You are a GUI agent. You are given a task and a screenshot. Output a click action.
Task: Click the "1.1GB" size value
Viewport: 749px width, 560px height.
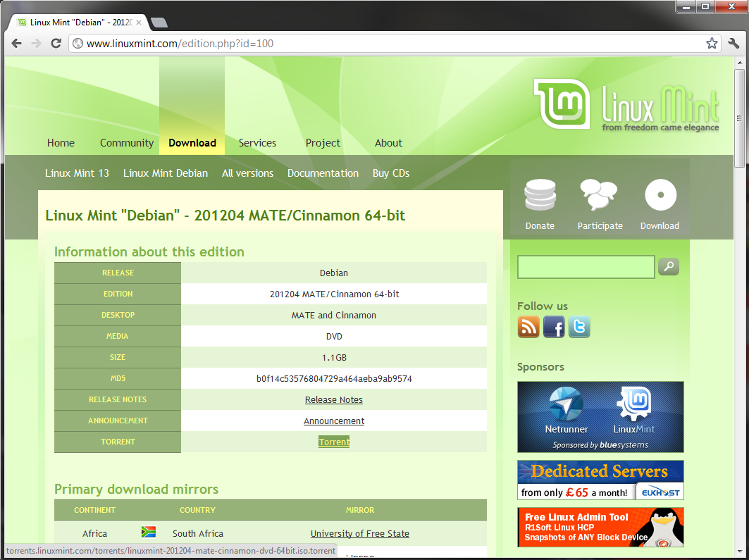point(334,358)
